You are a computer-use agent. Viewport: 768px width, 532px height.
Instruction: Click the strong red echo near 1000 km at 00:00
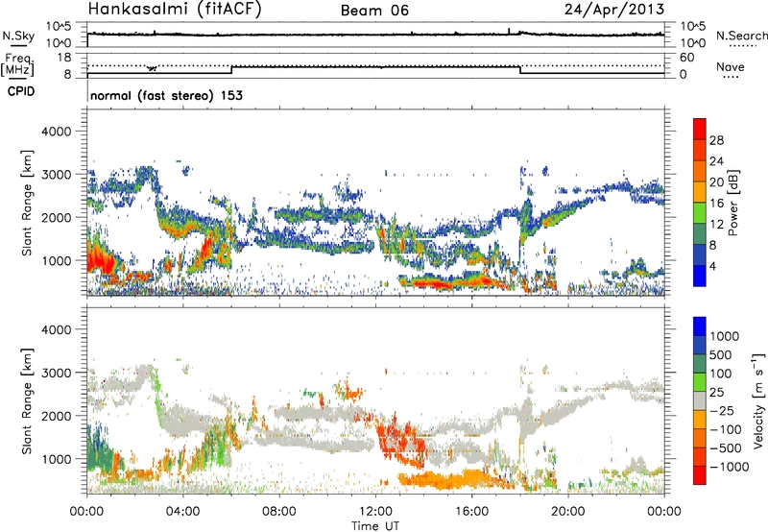click(101, 258)
